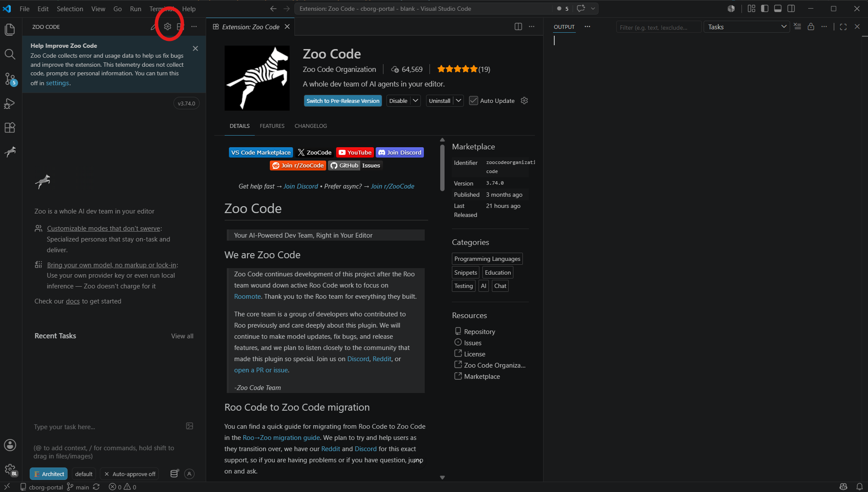Focus the Output filter text field

click(659, 27)
